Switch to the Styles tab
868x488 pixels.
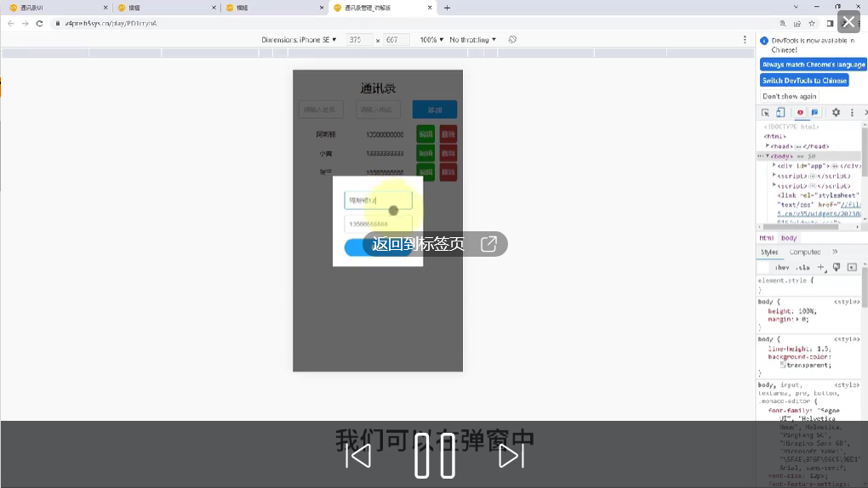(x=769, y=252)
